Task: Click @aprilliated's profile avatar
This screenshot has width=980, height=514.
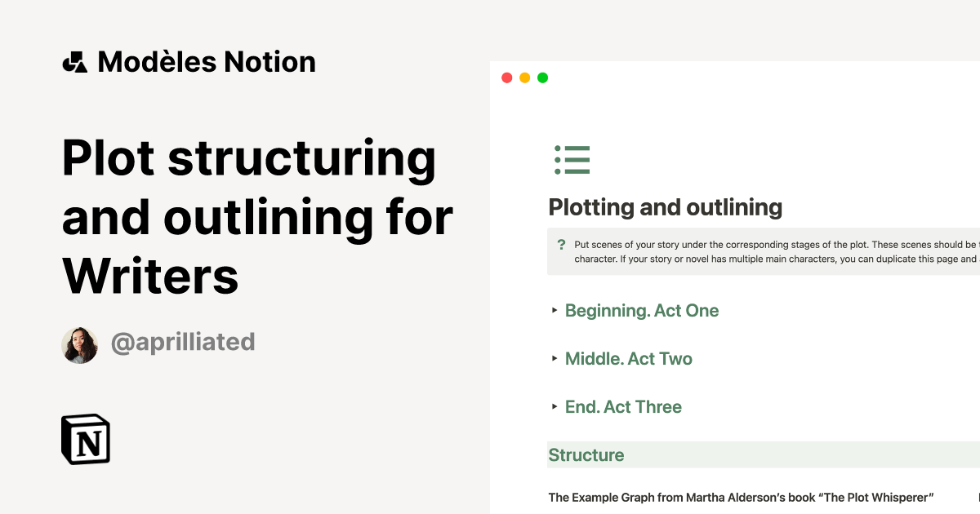Action: click(79, 343)
